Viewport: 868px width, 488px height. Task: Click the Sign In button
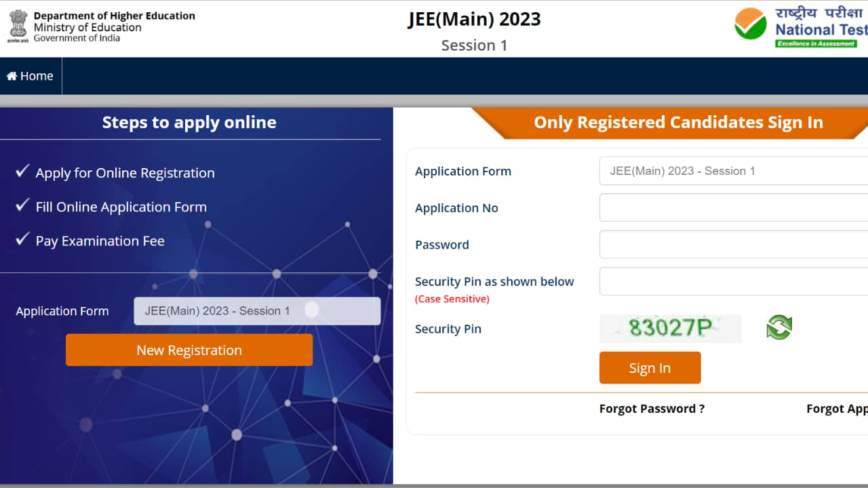[x=650, y=368]
